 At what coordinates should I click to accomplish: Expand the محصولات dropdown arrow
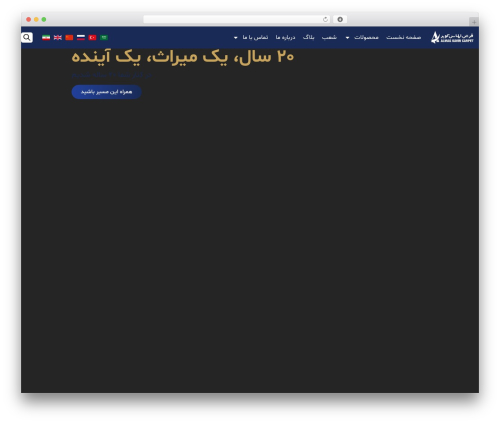[347, 38]
